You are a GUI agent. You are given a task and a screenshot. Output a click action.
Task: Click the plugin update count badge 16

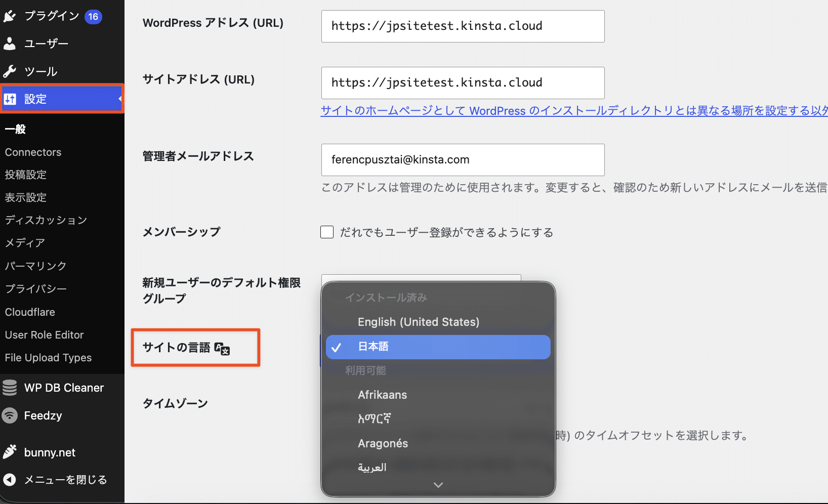coord(93,16)
